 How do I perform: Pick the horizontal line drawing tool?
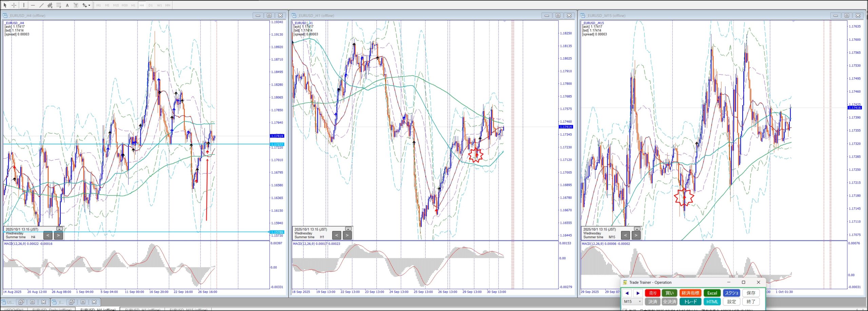point(33,5)
